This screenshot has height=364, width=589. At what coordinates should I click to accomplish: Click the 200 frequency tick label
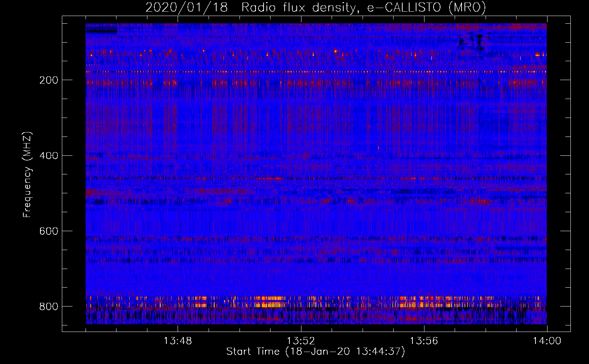pyautogui.click(x=49, y=80)
